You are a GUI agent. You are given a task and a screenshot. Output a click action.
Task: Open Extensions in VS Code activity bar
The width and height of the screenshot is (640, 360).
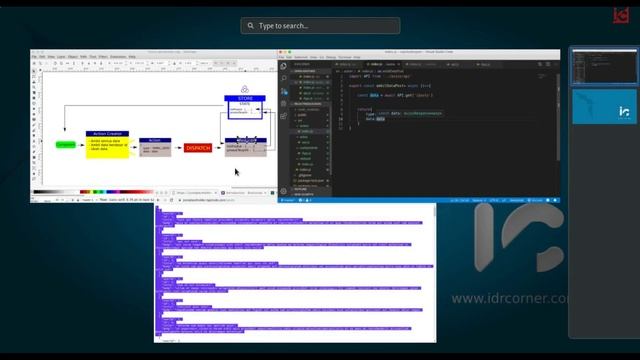click(x=284, y=116)
